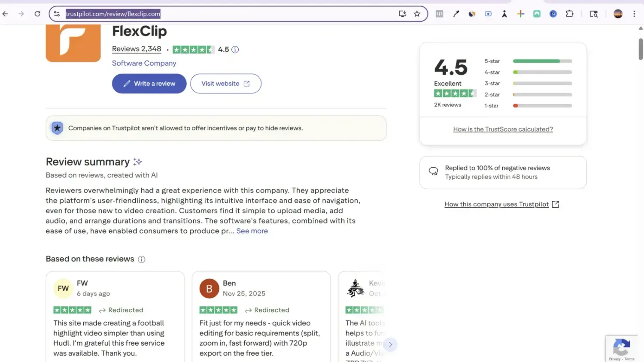
Task: Open the Reviews 2,348 link
Action: [137, 48]
